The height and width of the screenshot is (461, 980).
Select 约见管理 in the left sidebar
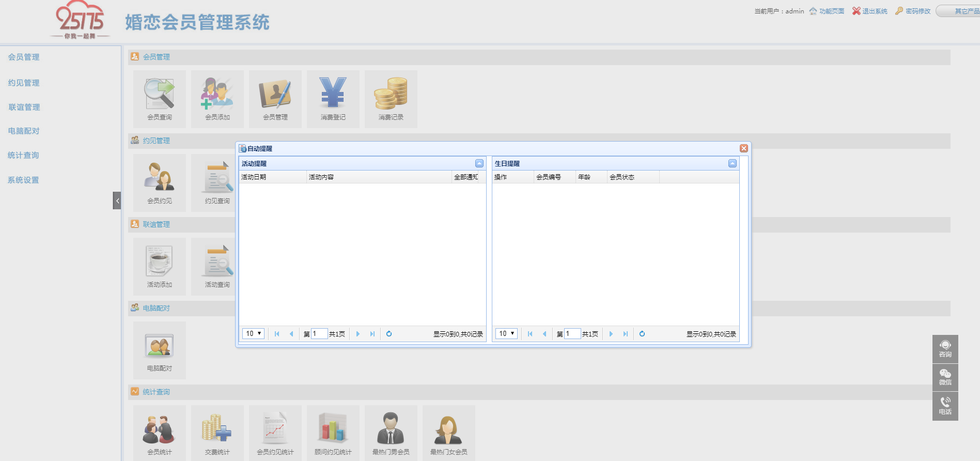tap(24, 83)
